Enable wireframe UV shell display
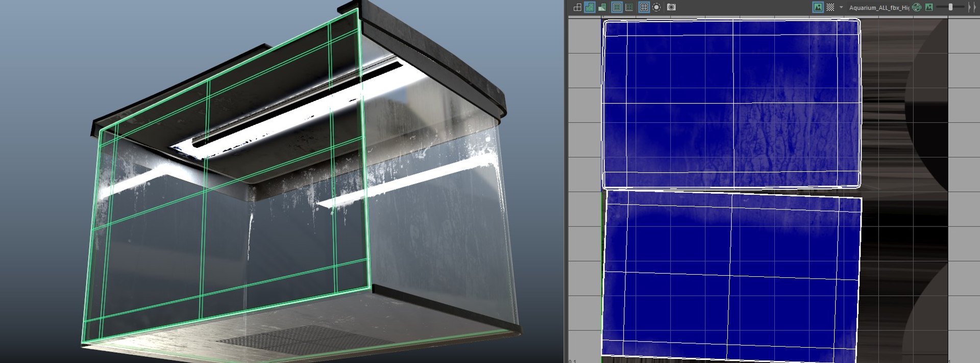980x363 pixels. 577,7
